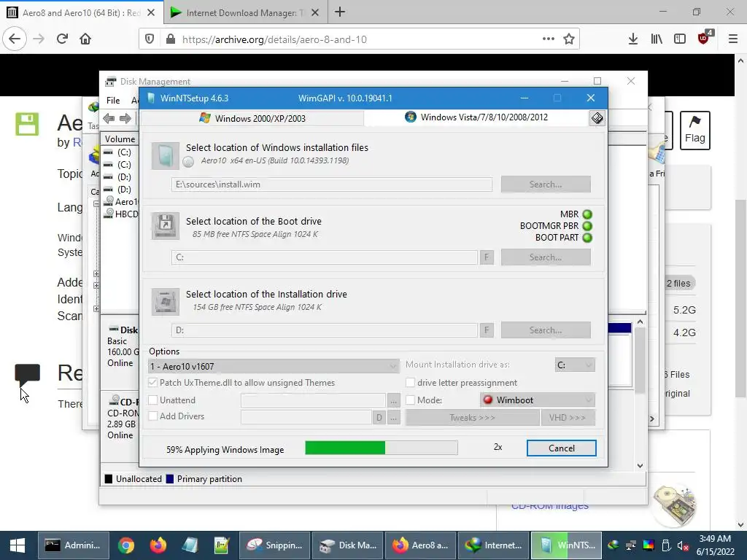The image size is (747, 560).
Task: Open the VHD >>> button
Action: (x=568, y=418)
